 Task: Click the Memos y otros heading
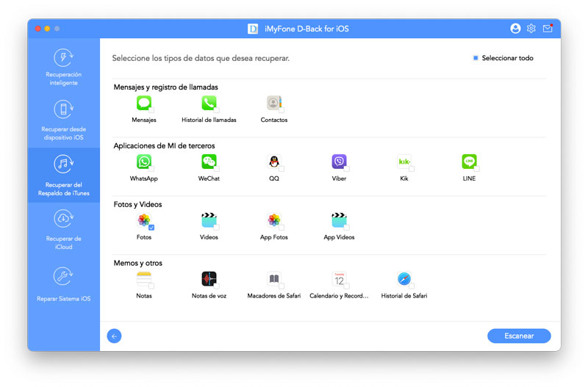coord(137,263)
